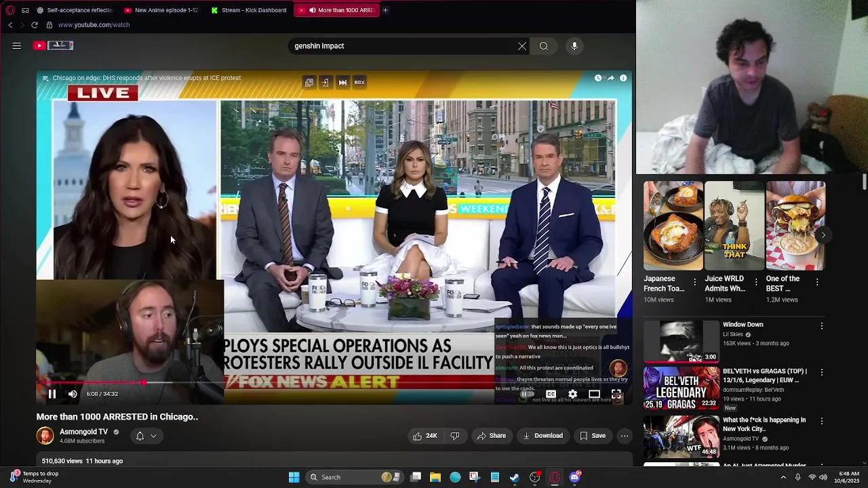Pause the video playback
This screenshot has width=868, height=488.
pos(52,394)
